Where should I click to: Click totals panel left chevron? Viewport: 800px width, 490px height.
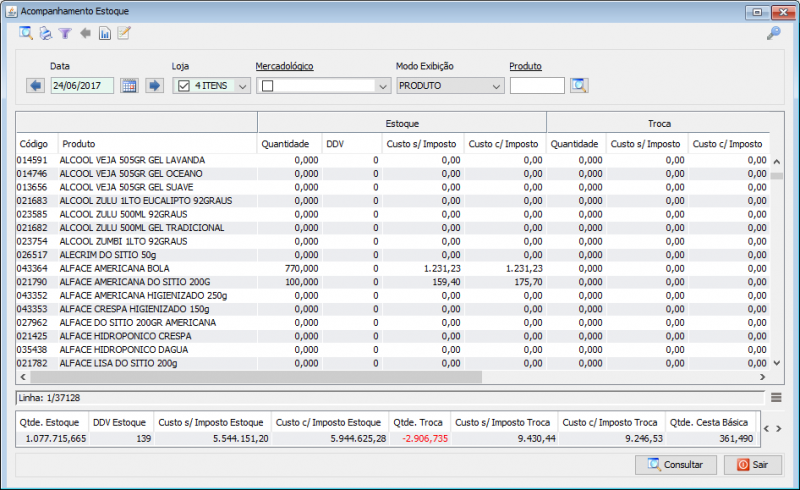[766, 429]
